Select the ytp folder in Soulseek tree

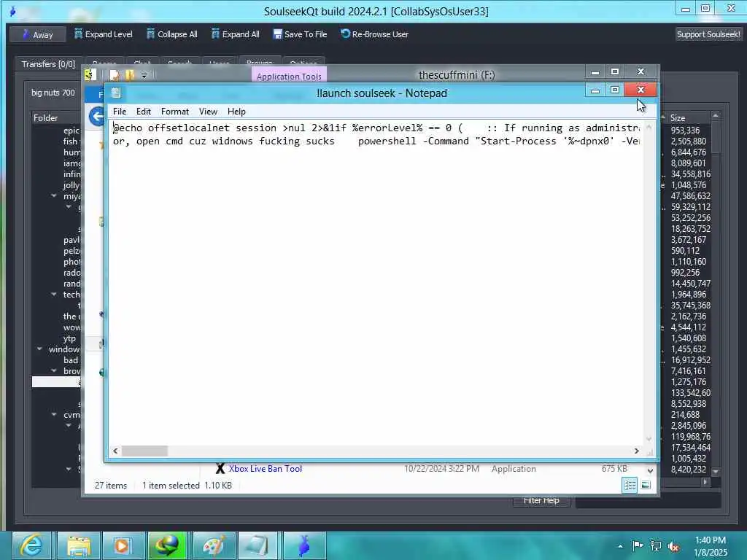point(69,338)
